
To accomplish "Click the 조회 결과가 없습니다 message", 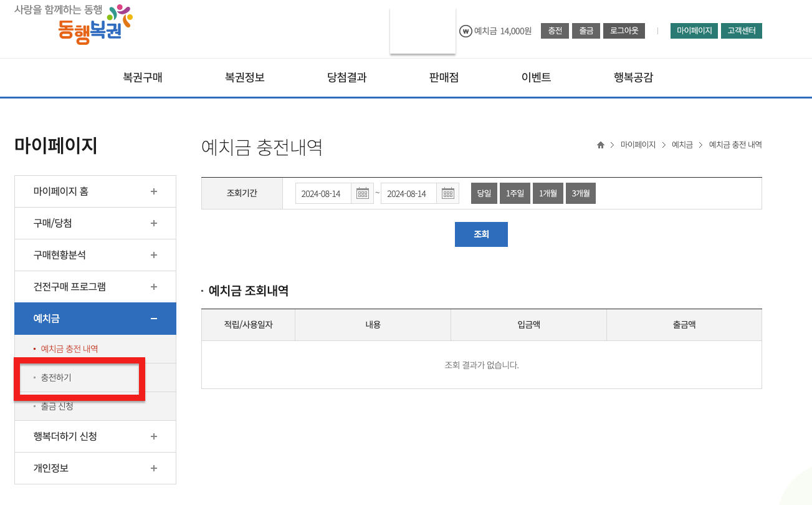I will click(x=482, y=365).
